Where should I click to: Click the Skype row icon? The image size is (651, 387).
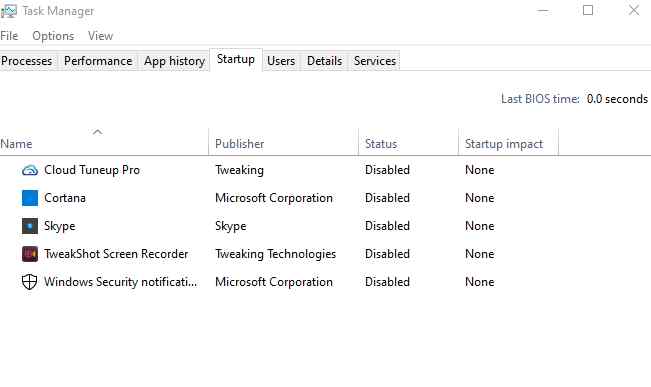click(x=30, y=226)
